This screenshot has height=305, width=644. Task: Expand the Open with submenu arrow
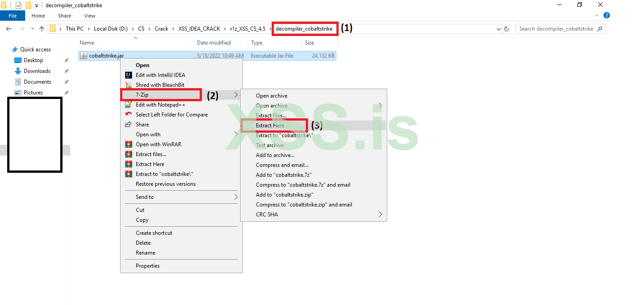[236, 135]
